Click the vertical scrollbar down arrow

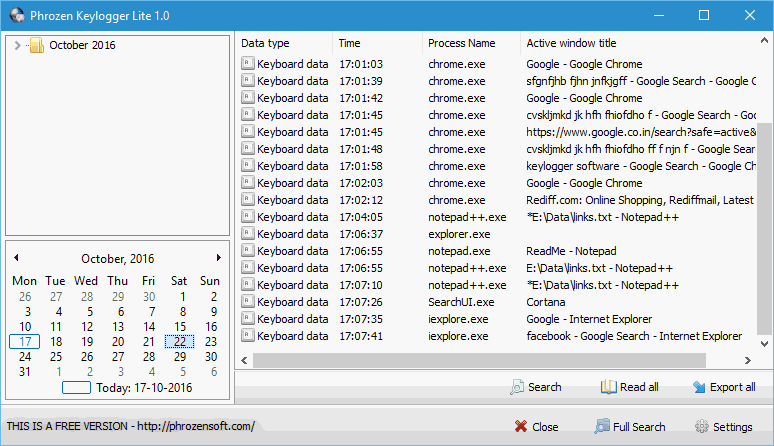pyautogui.click(x=764, y=344)
